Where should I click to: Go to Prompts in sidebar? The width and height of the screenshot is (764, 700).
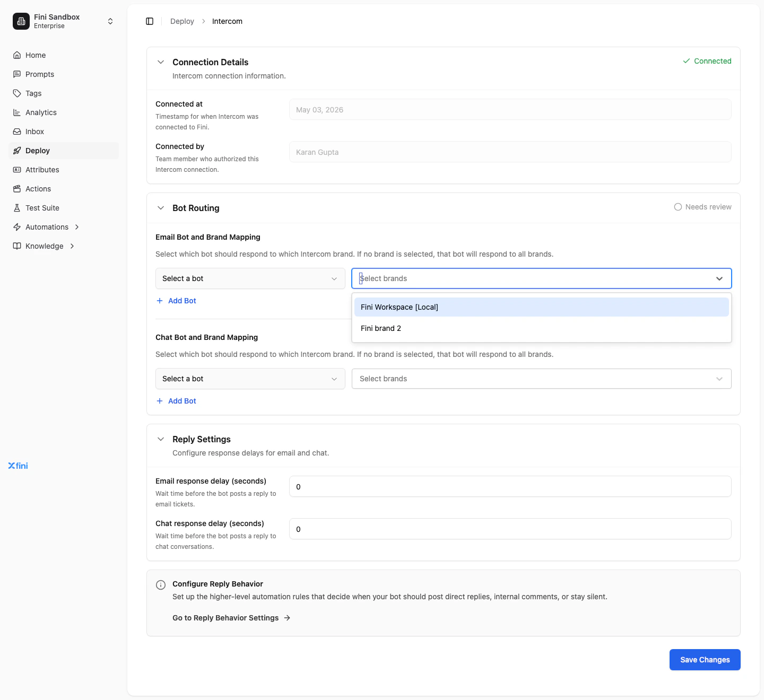coord(64,74)
